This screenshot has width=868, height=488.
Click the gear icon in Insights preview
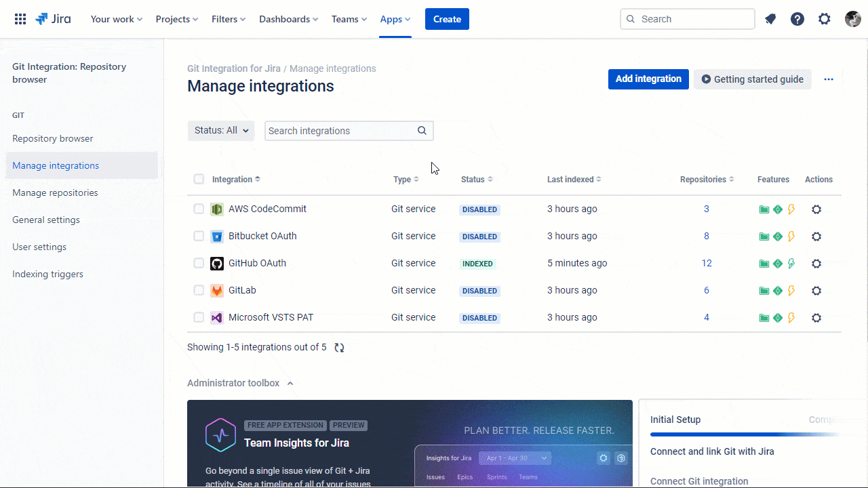[x=604, y=458]
